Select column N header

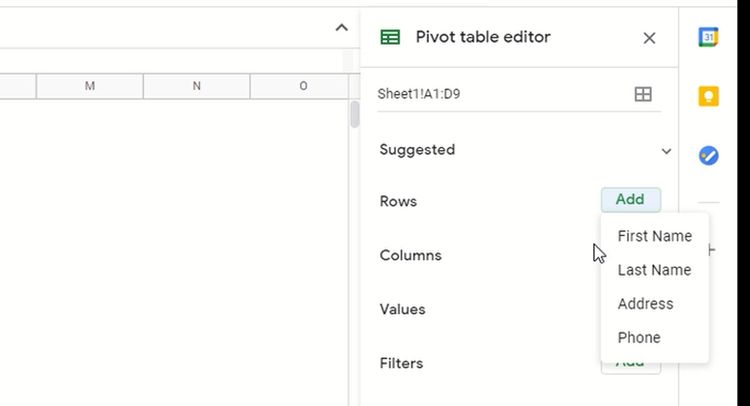(196, 87)
